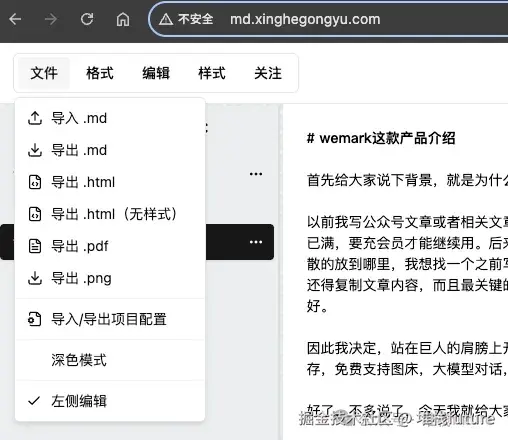
Task: Click the download icon beside 导出 .png
Action: (35, 278)
